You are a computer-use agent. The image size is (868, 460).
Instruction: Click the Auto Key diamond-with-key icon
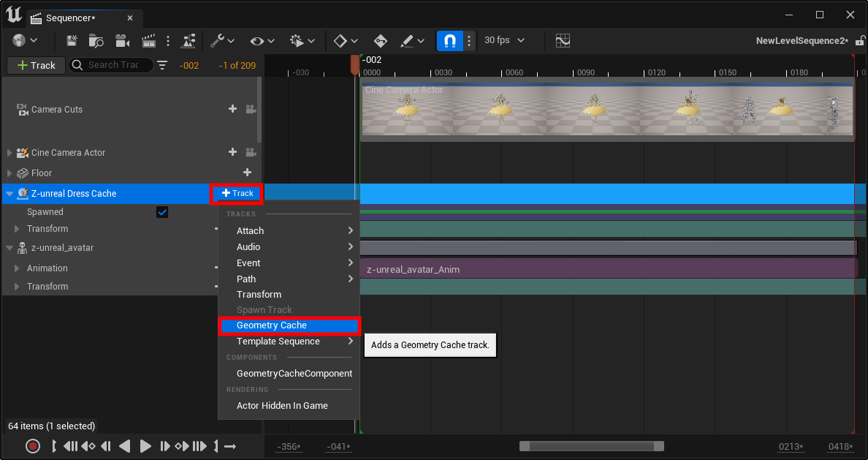pos(381,40)
